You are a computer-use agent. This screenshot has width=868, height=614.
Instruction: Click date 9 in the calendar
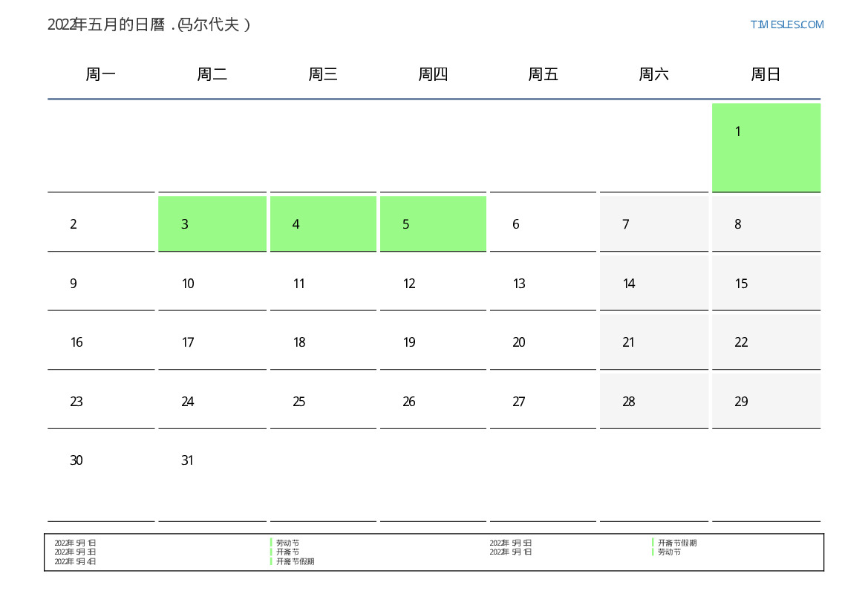73,284
